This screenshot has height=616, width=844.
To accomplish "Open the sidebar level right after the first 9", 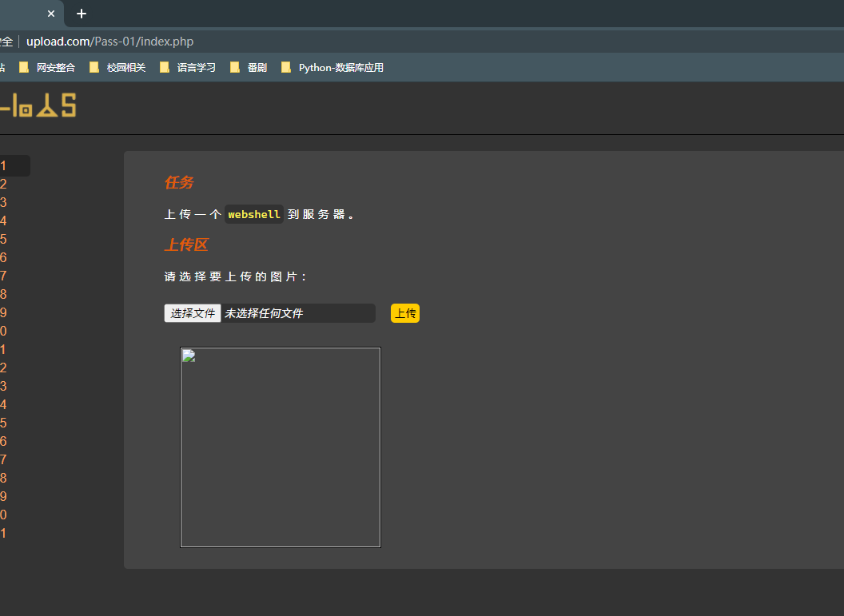I will [4, 332].
